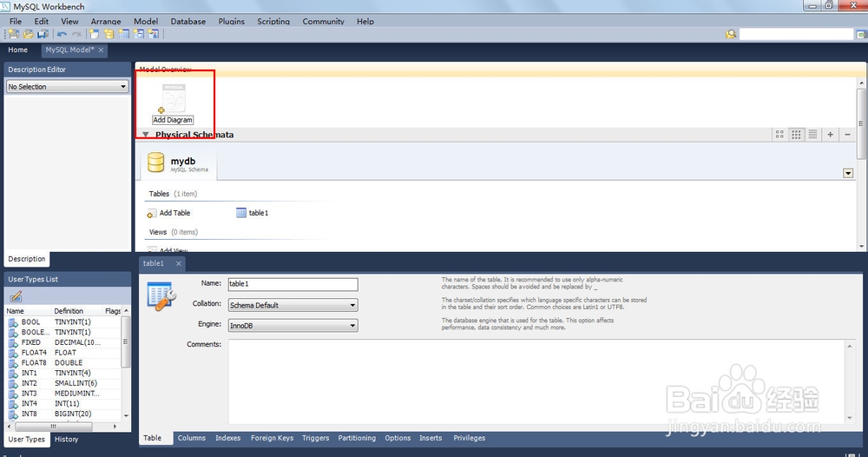The image size is (868, 457).
Task: Open the Community menu
Action: pos(323,21)
